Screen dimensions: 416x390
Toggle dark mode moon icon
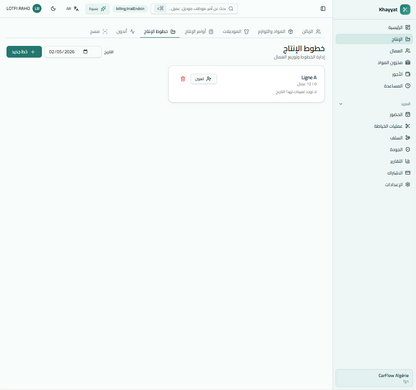[53, 9]
